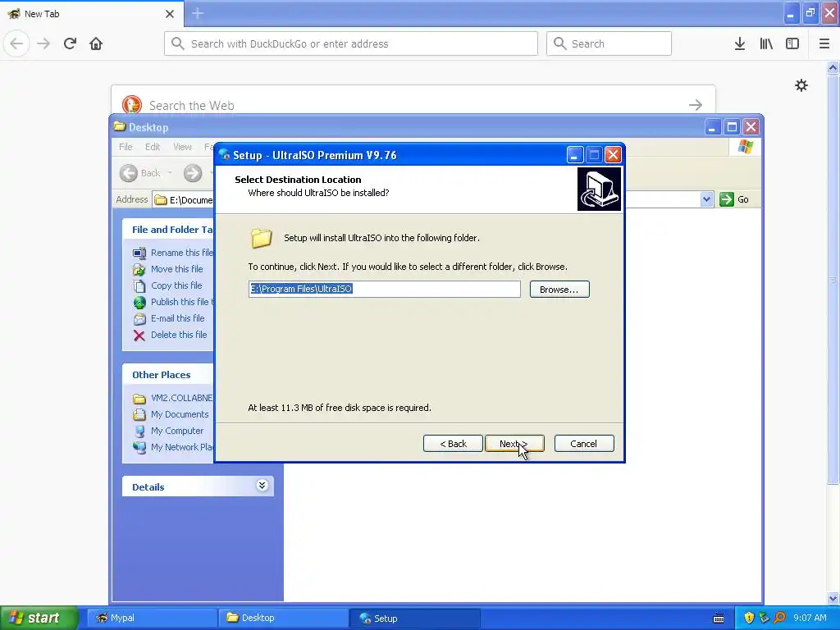This screenshot has width=840, height=630.
Task: Click Back in the Explorer toolbar
Action: pyautogui.click(x=140, y=173)
